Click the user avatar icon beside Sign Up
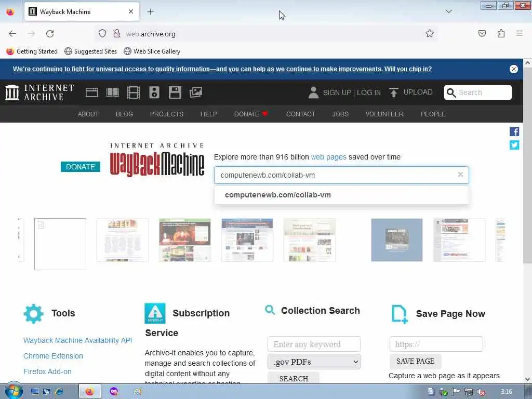The width and height of the screenshot is (532, 399). pyautogui.click(x=313, y=92)
